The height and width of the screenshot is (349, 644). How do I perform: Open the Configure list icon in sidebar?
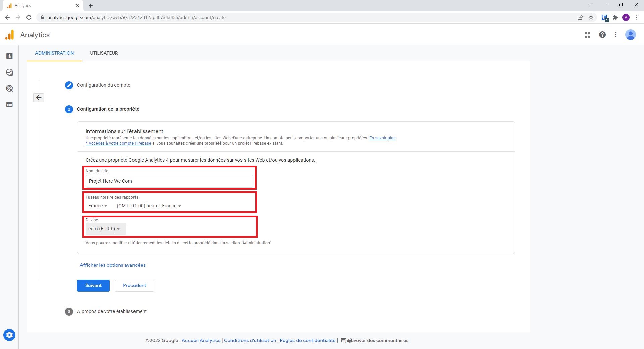(9, 104)
